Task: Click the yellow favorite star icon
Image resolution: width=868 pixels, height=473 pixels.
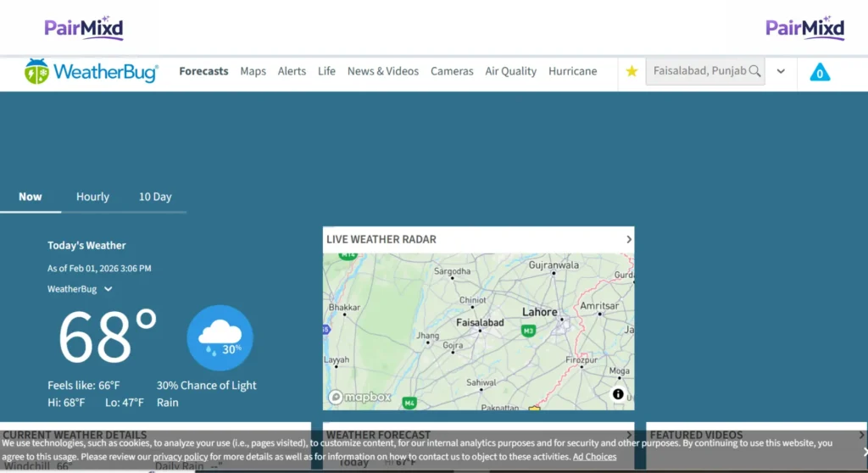Action: coord(632,71)
